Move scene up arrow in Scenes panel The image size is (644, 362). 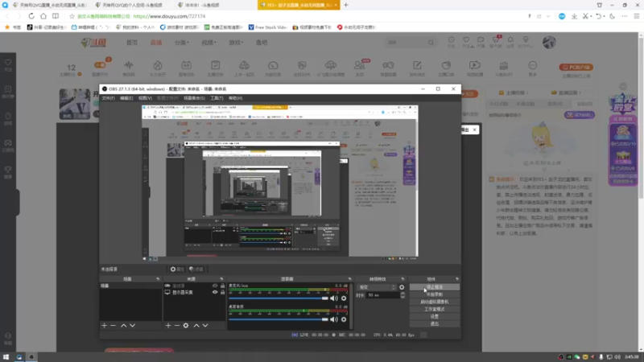[124, 326]
